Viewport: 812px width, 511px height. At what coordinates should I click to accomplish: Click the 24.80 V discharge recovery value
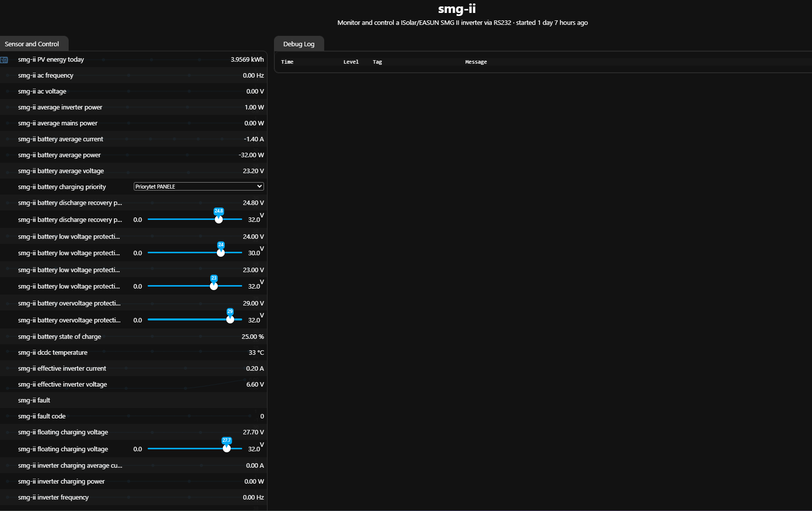[x=253, y=203]
